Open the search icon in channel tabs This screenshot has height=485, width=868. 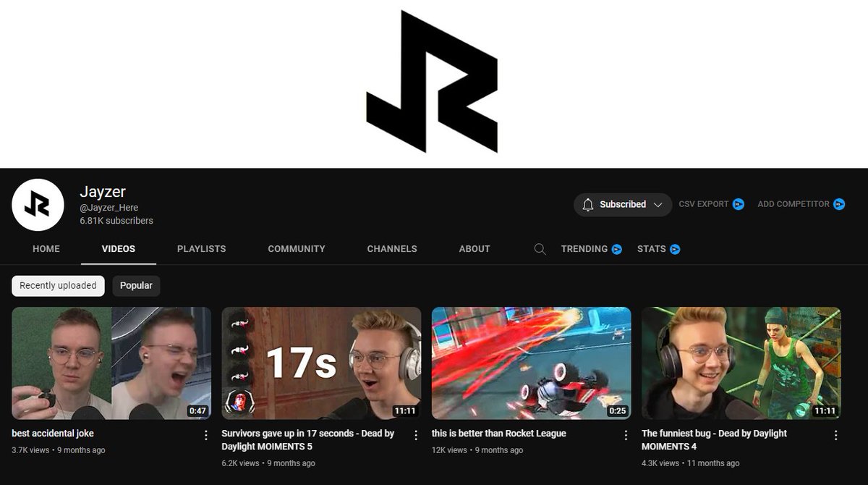pyautogui.click(x=540, y=249)
